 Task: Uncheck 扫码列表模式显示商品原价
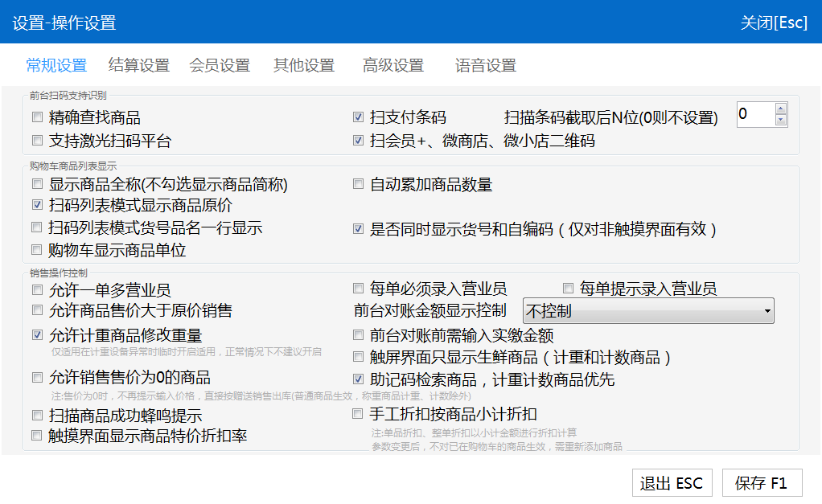(x=37, y=205)
